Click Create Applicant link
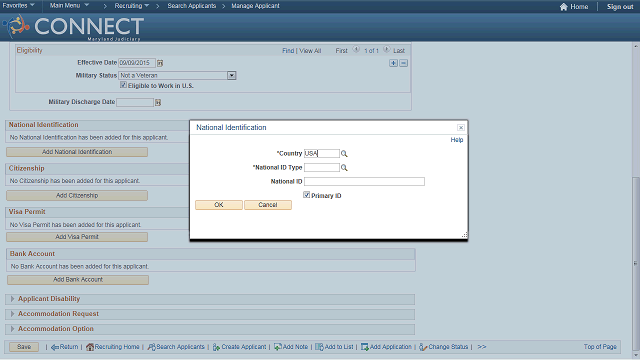This screenshot has height=360, width=640. tap(239, 347)
